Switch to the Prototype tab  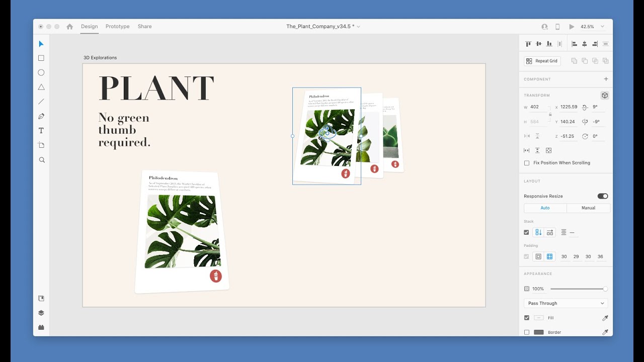click(117, 27)
